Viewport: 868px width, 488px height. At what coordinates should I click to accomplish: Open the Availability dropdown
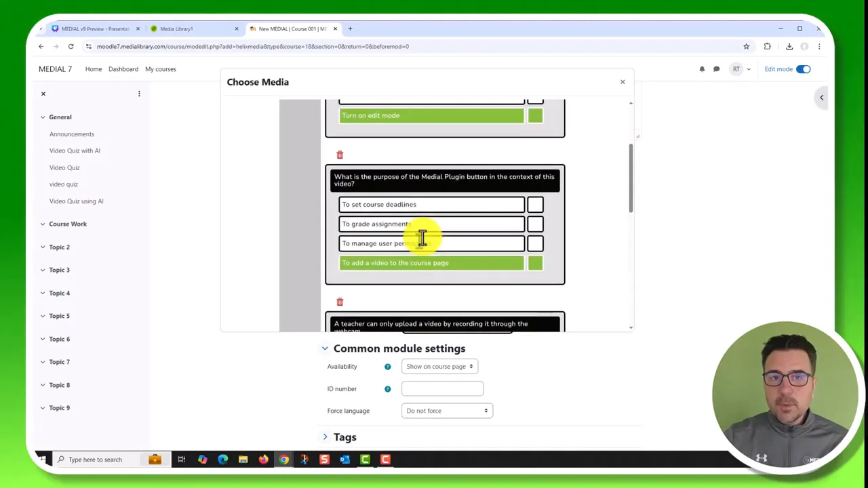pos(439,367)
